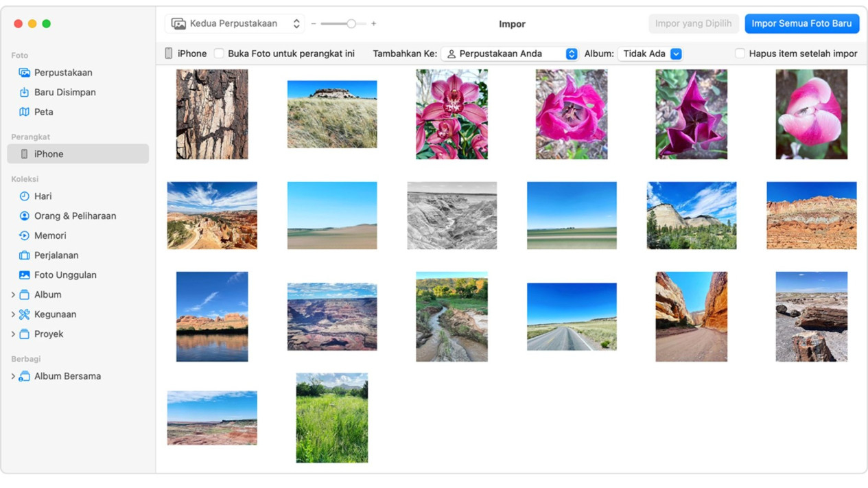Select the black-and-white canyon photo
The width and height of the screenshot is (868, 488).
451,216
